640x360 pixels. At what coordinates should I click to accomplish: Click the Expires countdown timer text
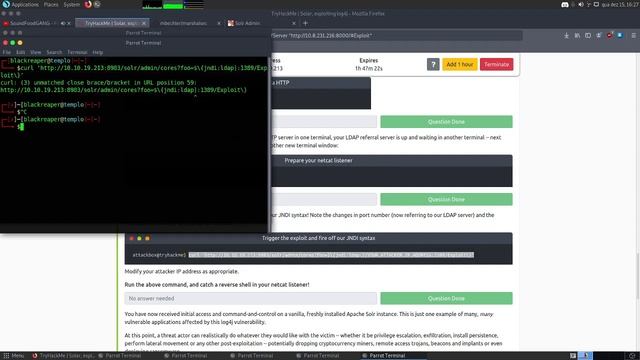369,69
